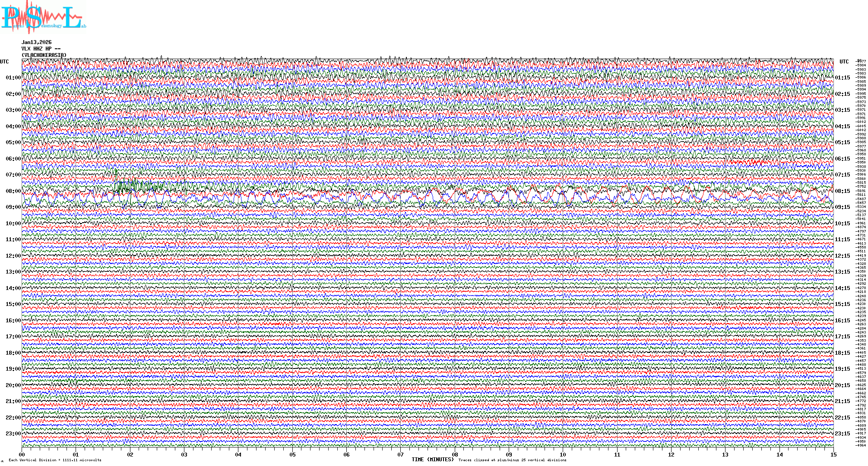Click the vertical division microvolts caption
The height and width of the screenshot is (466, 868).
tap(55, 460)
